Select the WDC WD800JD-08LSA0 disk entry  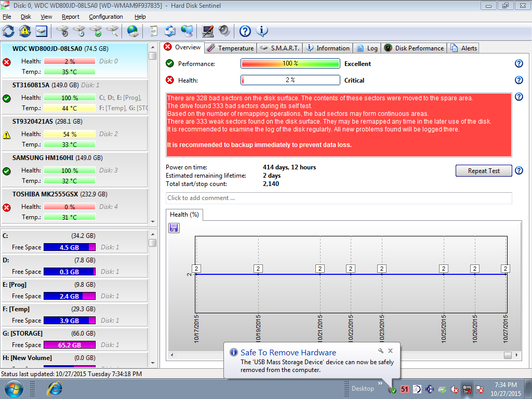coord(74,60)
